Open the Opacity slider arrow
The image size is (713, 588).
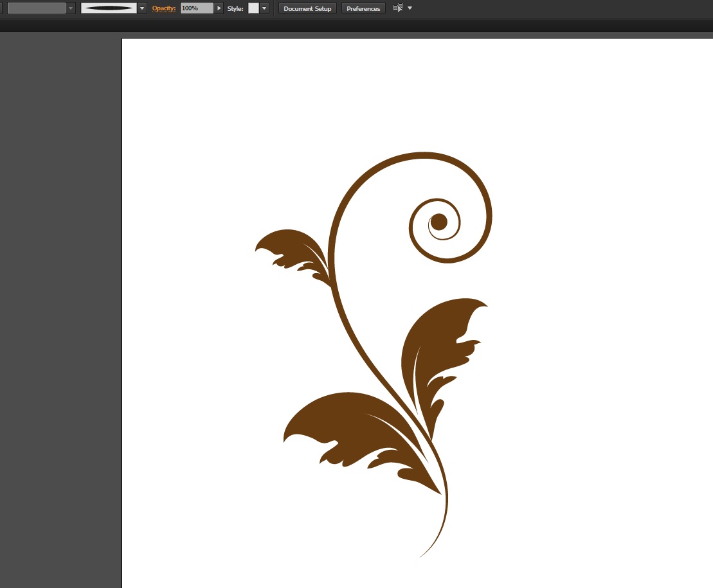(x=219, y=8)
